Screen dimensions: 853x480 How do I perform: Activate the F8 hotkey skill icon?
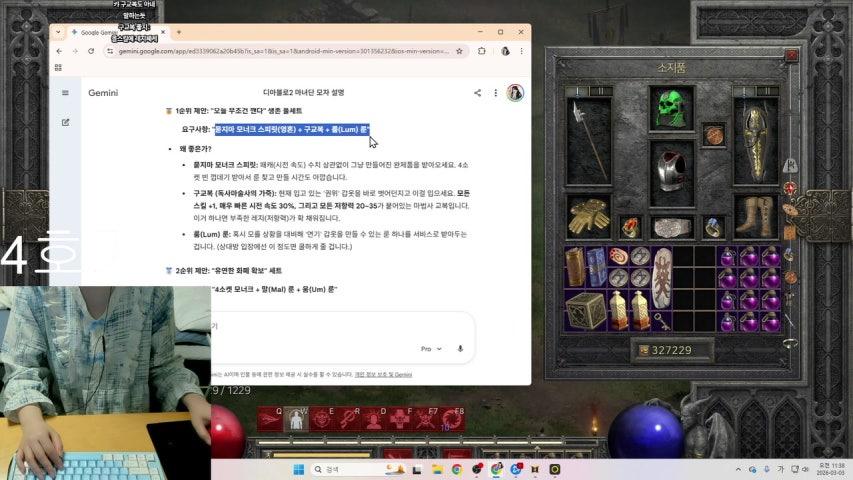452,420
